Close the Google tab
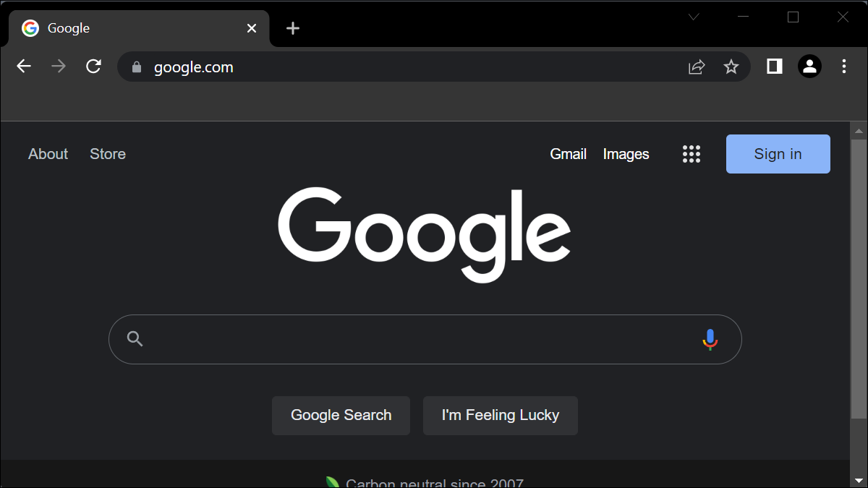The width and height of the screenshot is (868, 488). pyautogui.click(x=252, y=28)
